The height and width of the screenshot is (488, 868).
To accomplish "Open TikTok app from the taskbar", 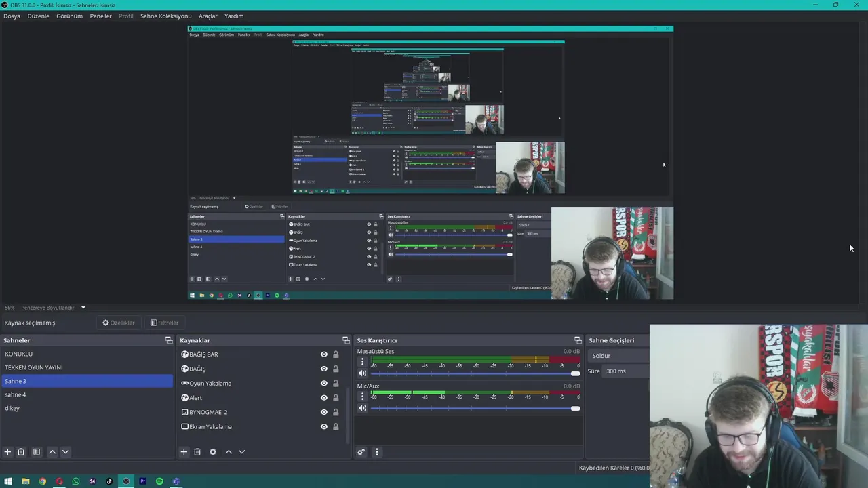I will click(x=109, y=481).
